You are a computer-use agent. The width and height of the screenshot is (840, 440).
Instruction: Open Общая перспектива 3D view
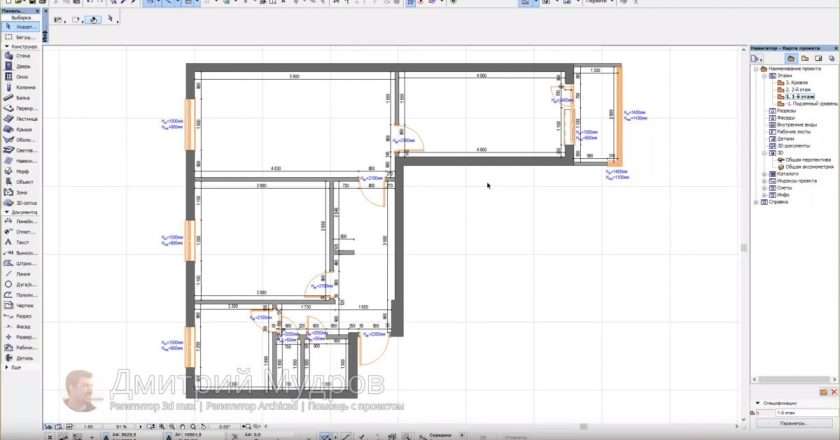click(x=805, y=160)
